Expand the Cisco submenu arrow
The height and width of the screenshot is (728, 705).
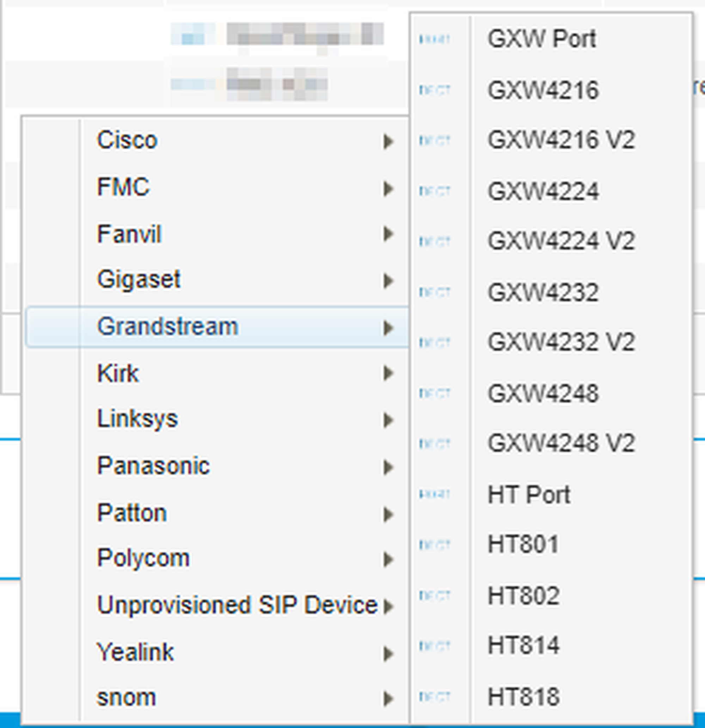(x=388, y=141)
